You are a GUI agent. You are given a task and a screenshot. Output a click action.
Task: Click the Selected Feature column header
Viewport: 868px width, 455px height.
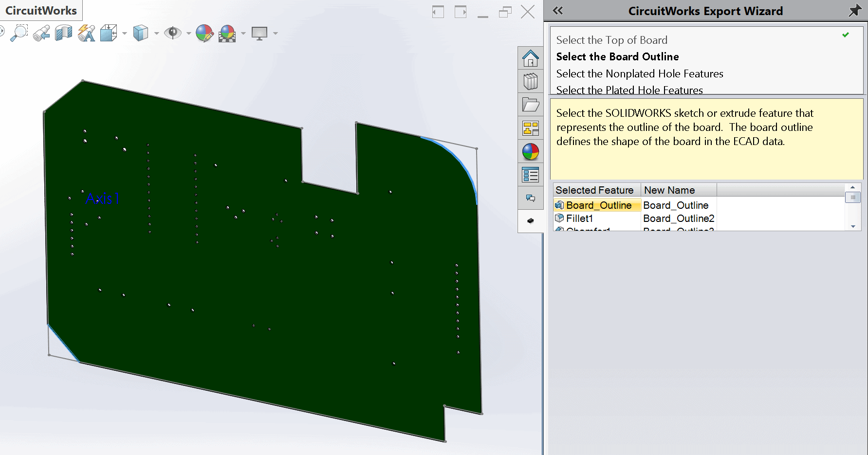[x=597, y=190]
